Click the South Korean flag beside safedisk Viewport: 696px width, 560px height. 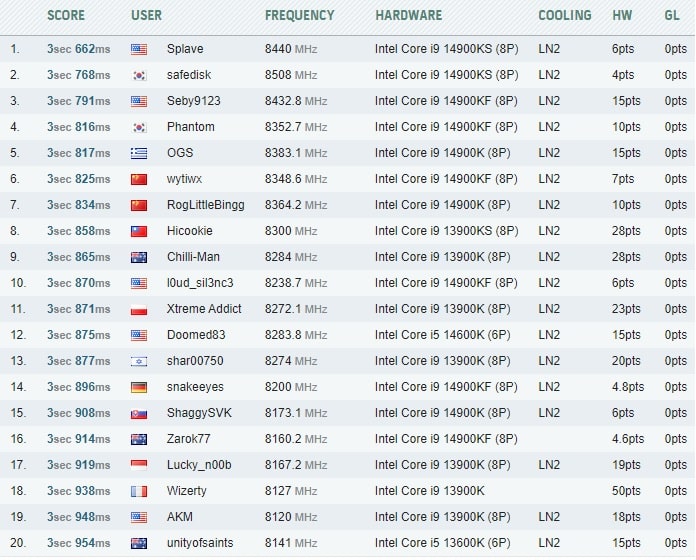tap(139, 75)
